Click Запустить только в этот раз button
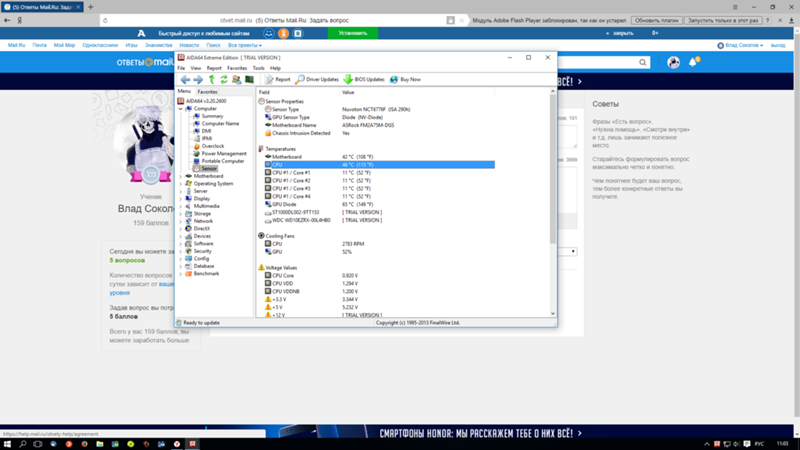The image size is (800, 450). click(x=723, y=20)
